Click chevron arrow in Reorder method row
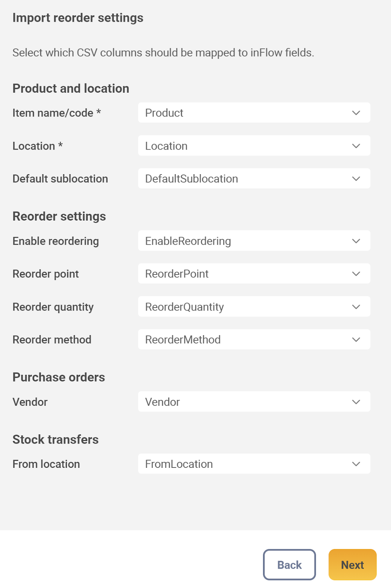 click(x=356, y=340)
